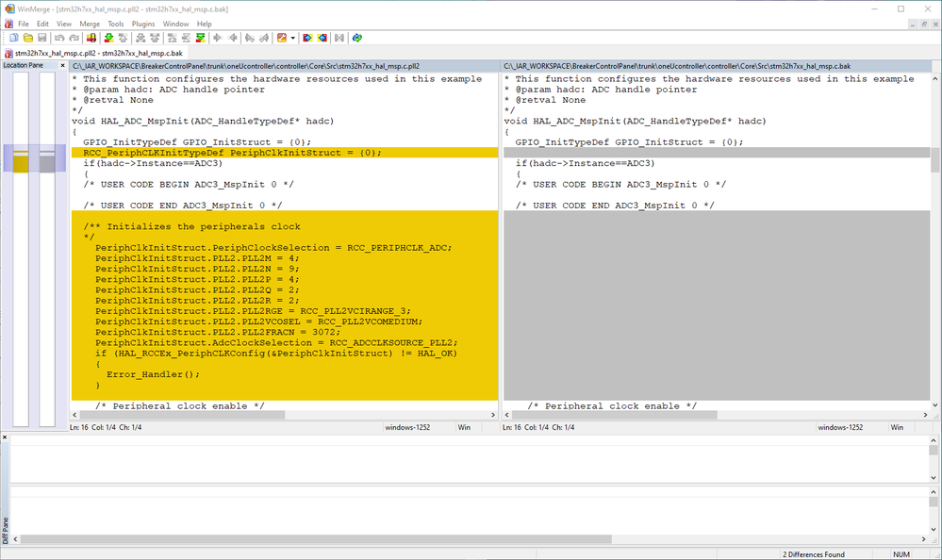Close the Diff Pane

[x=5, y=437]
